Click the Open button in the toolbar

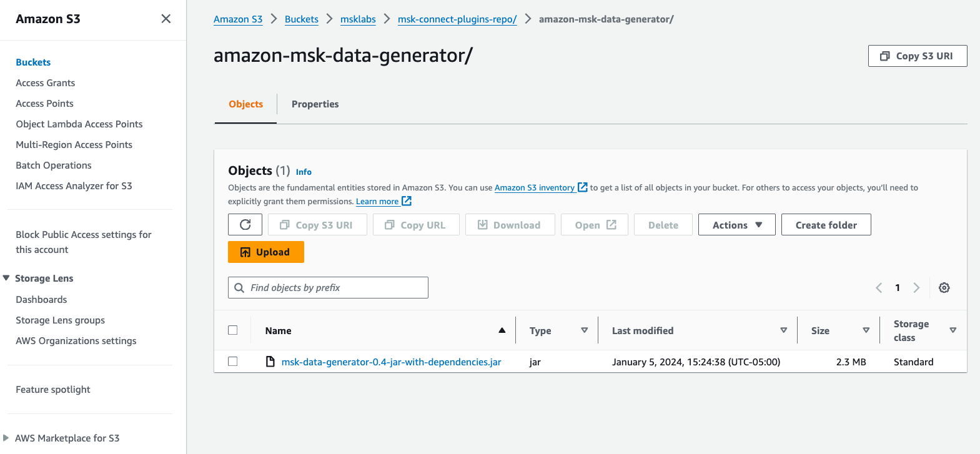(595, 225)
